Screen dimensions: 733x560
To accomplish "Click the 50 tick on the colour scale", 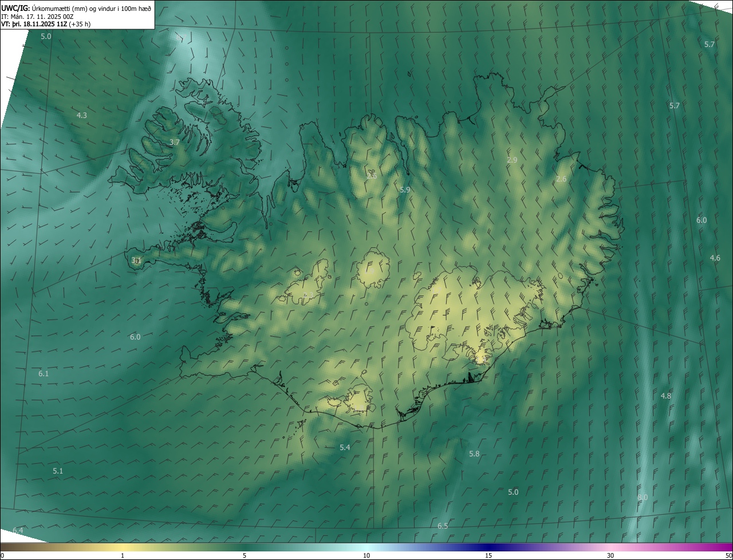I will coord(728,555).
